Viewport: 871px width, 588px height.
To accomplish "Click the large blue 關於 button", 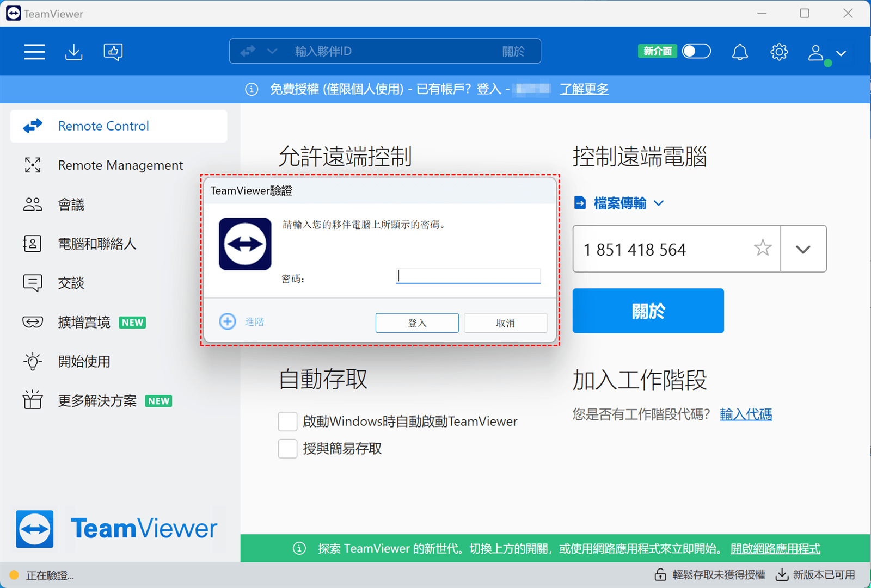I will (648, 311).
